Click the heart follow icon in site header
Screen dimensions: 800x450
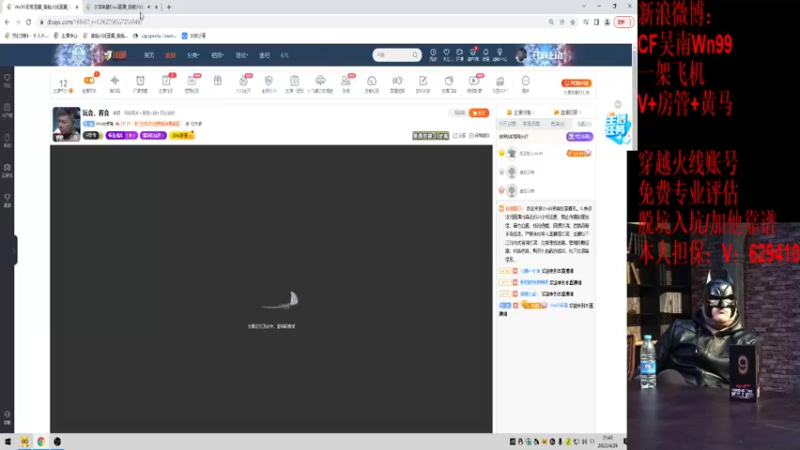click(446, 53)
